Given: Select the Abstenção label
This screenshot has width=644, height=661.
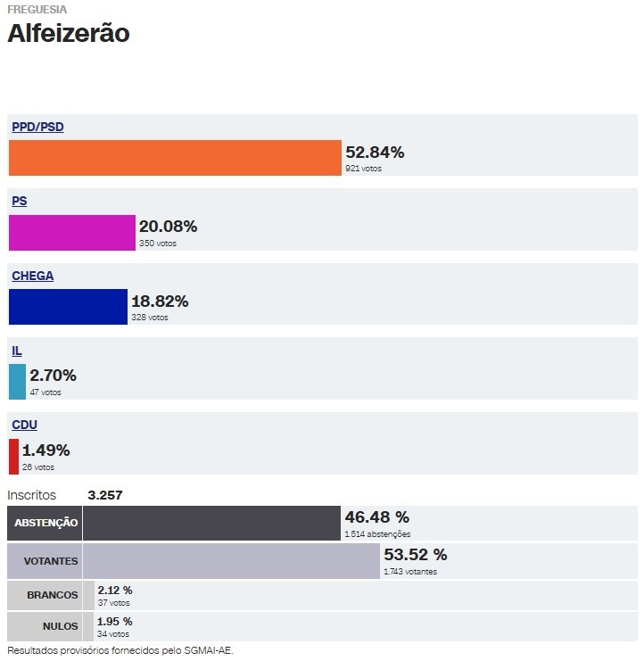Looking at the screenshot, I should [45, 523].
